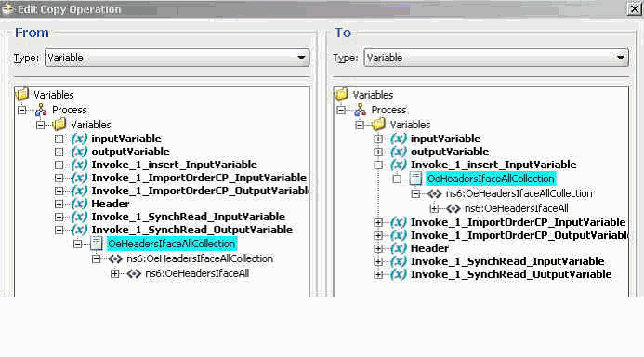The height and width of the screenshot is (357, 644).
Task: Click the Variables root folder icon in From
Action: pyautogui.click(x=21, y=95)
